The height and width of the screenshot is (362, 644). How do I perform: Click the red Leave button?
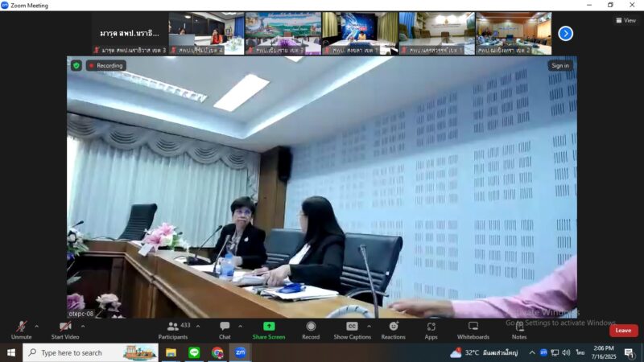point(623,331)
